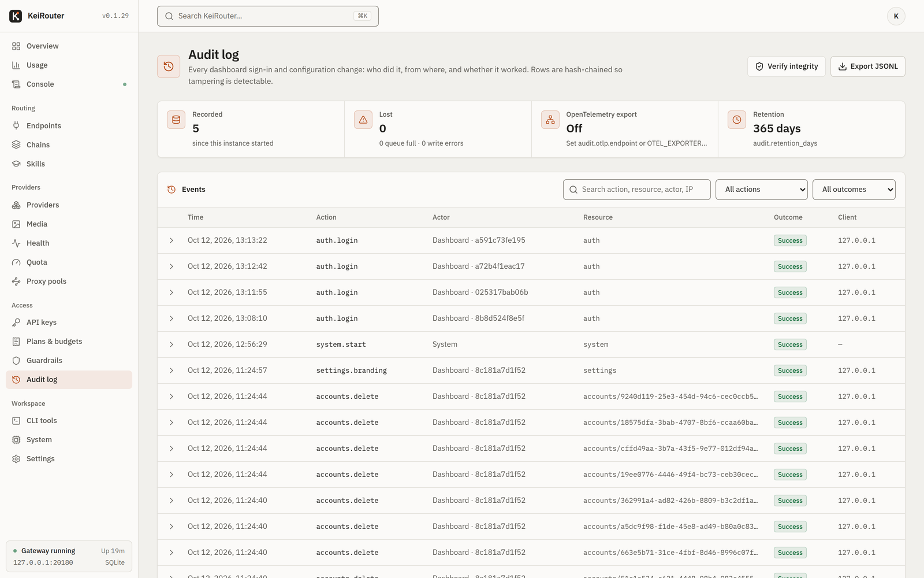
Task: Open System chip icon
Action: click(x=16, y=440)
